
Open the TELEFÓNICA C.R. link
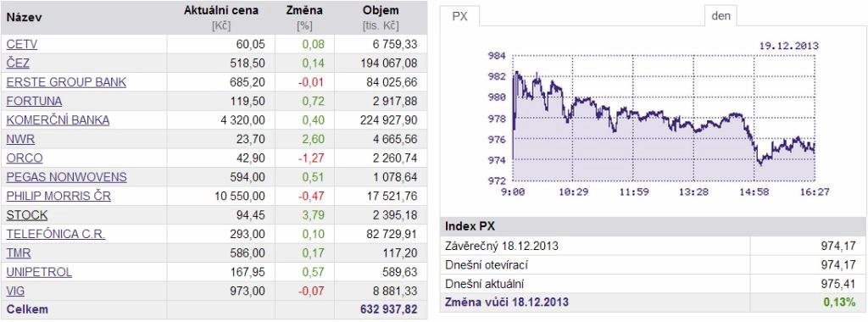[x=56, y=234]
